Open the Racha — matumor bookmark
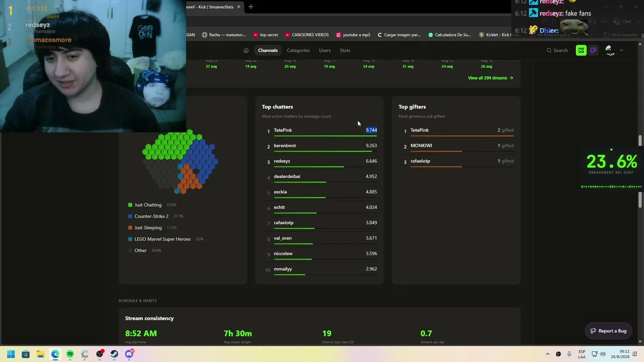Image resolution: width=644 pixels, height=362 pixels. (224, 35)
